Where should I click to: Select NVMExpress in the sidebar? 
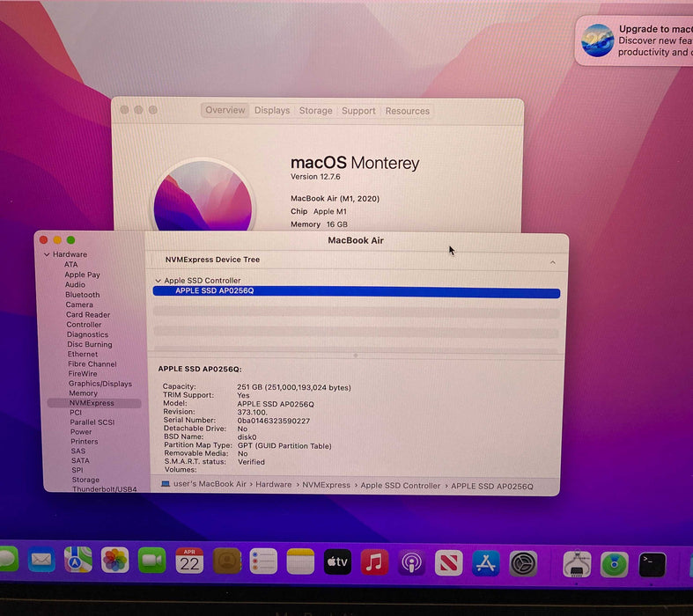point(94,403)
